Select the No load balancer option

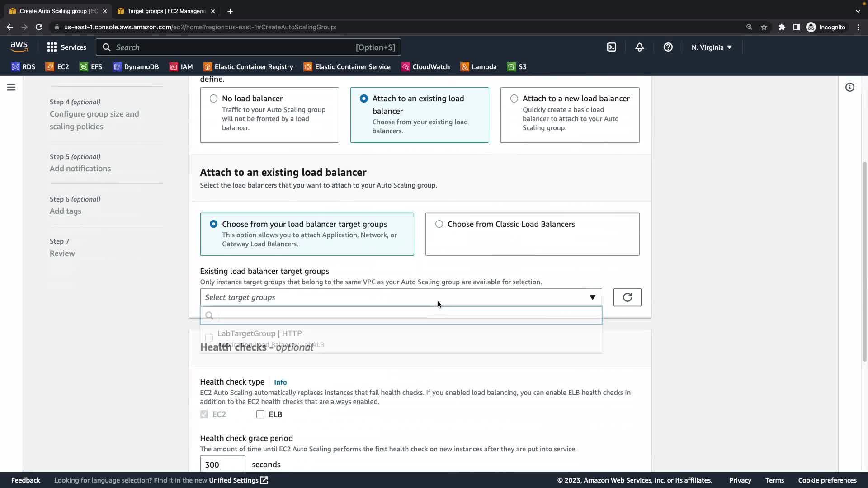click(213, 99)
